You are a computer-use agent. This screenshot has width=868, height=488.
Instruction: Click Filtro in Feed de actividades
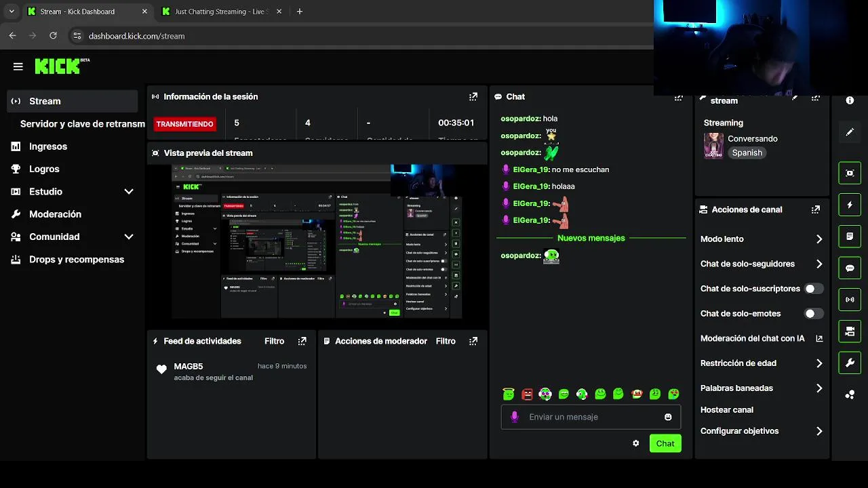point(275,342)
